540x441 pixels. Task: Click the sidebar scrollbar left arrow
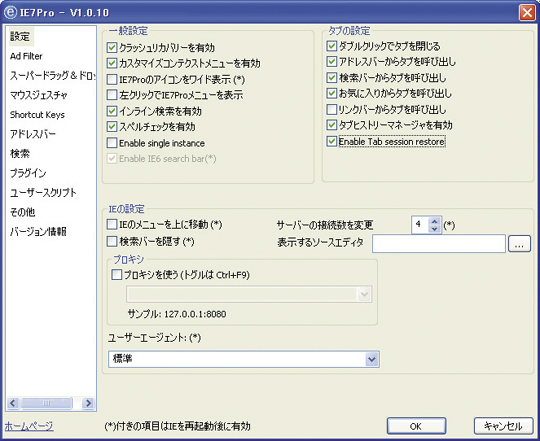(x=13, y=403)
